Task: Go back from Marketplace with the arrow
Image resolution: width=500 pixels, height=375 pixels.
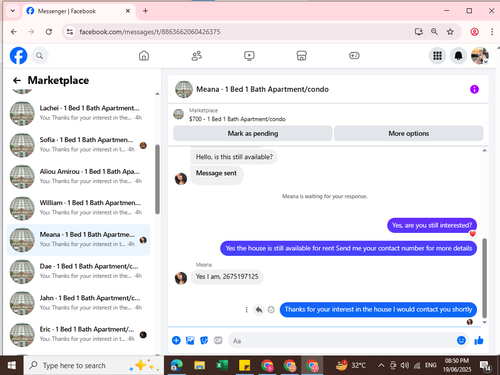Action: tap(17, 80)
